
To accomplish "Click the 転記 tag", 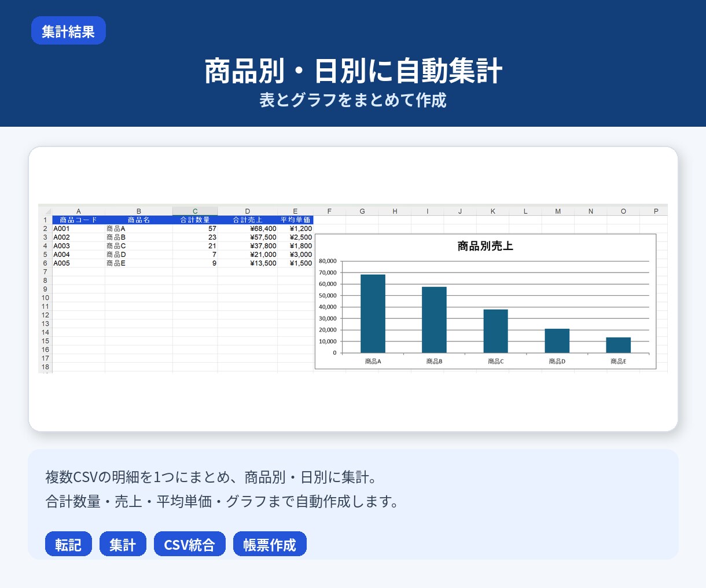I will coord(68,544).
